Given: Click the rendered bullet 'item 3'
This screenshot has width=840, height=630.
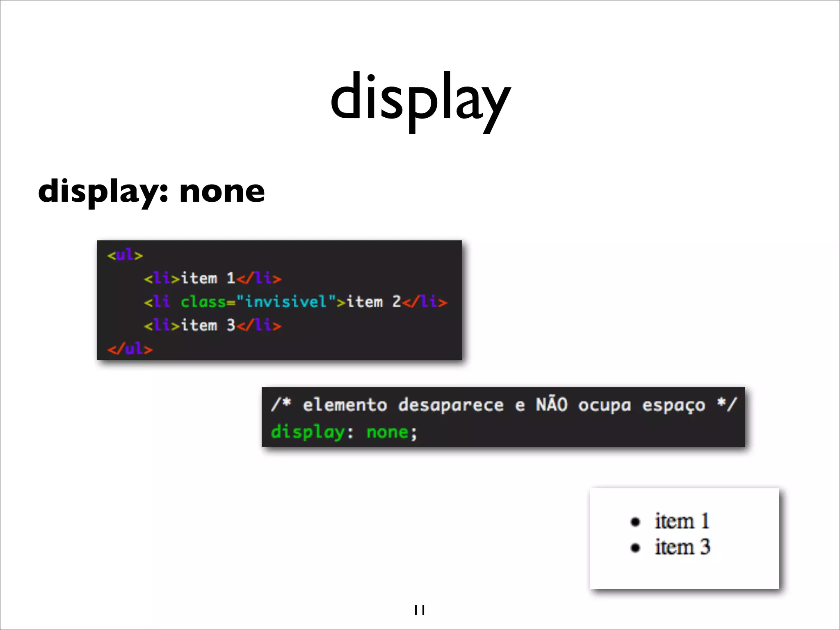Looking at the screenshot, I should tap(670, 547).
